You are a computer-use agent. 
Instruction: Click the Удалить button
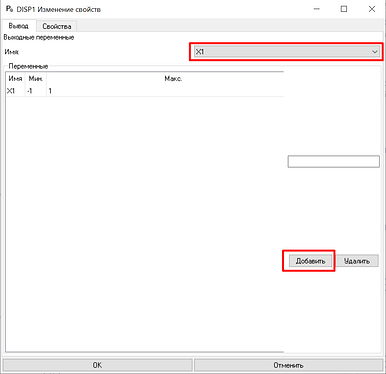point(357,261)
